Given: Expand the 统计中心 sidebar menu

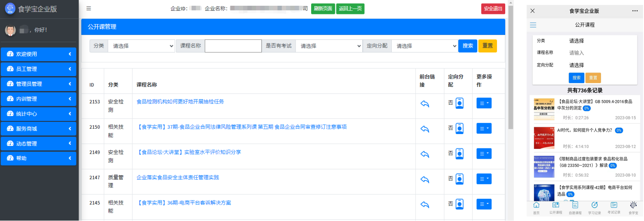Looking at the screenshot, I should tap(38, 114).
